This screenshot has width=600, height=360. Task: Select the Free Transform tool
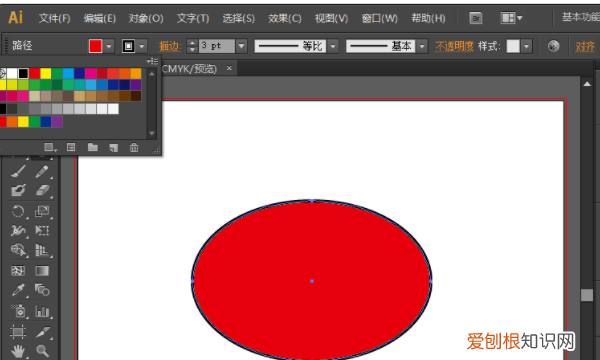pos(42,230)
